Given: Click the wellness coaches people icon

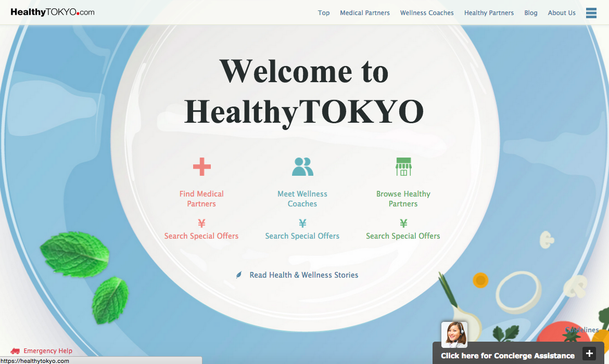Looking at the screenshot, I should click(302, 167).
